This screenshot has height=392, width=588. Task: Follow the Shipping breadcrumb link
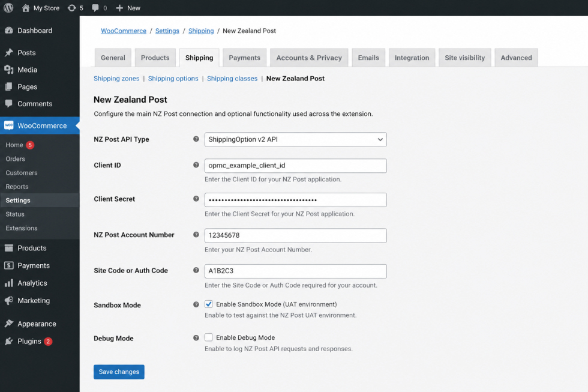tap(201, 31)
